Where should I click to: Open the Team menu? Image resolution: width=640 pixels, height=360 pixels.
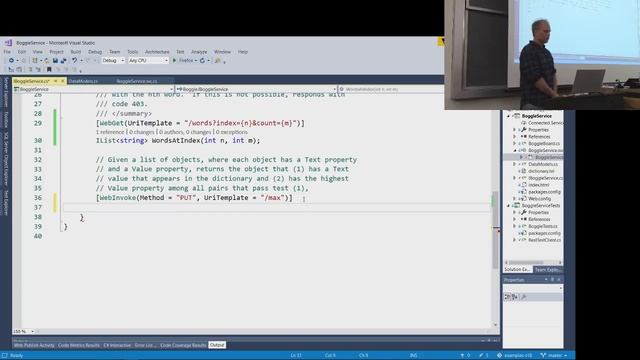click(x=115, y=52)
